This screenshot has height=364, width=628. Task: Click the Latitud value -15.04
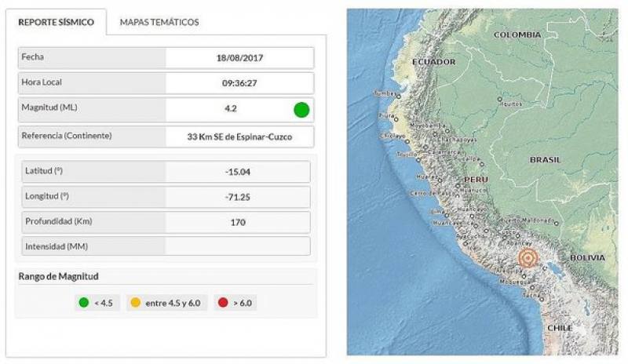(238, 172)
